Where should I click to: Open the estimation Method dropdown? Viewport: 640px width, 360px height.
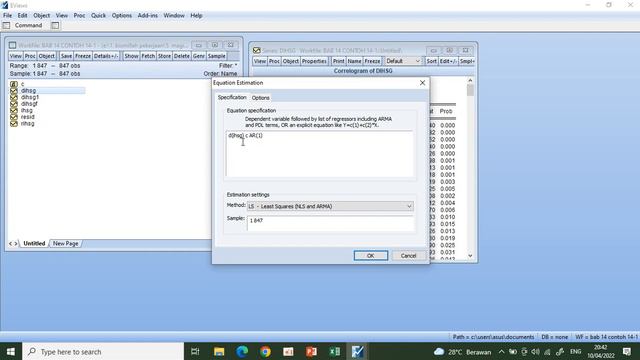tap(330, 207)
